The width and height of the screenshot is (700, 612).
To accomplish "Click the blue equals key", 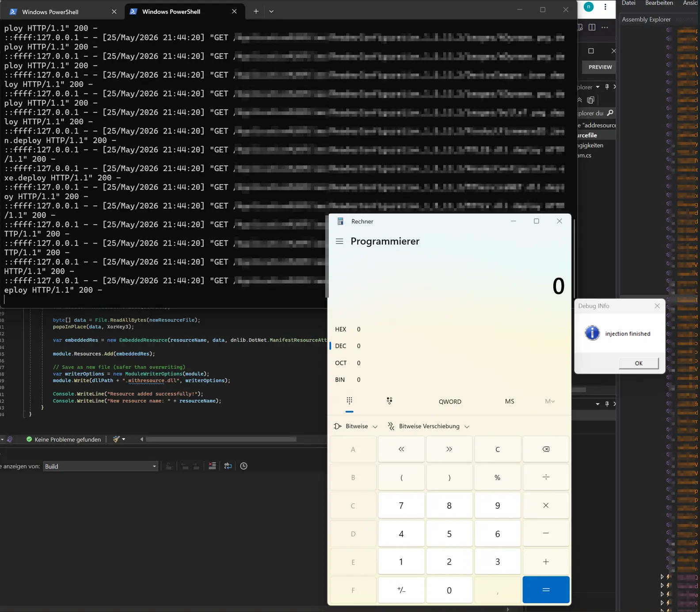I will (546, 590).
